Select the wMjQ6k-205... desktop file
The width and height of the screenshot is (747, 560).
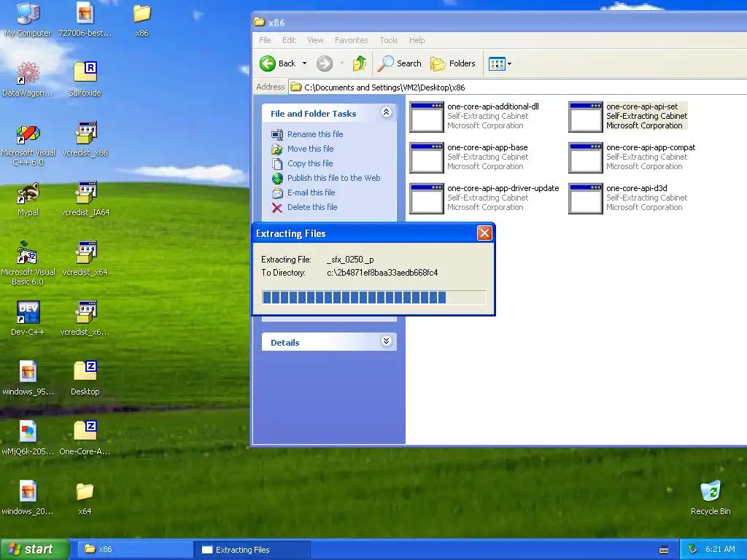[x=28, y=437]
